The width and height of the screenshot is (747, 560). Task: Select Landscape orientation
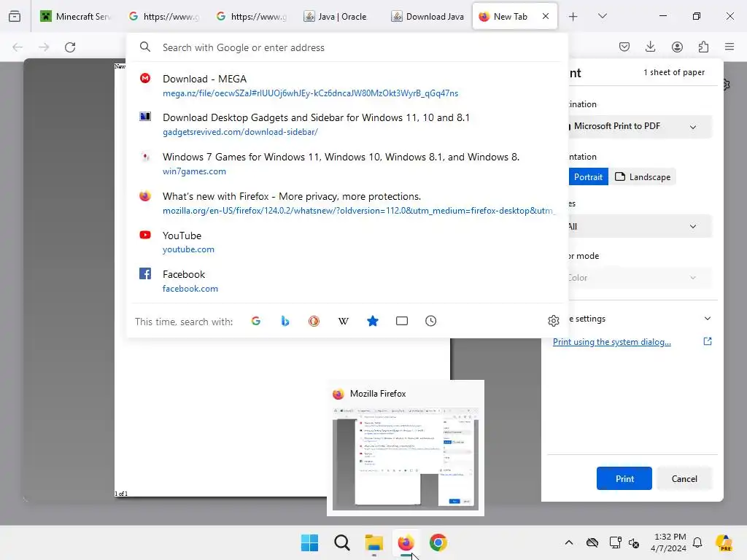[642, 176]
